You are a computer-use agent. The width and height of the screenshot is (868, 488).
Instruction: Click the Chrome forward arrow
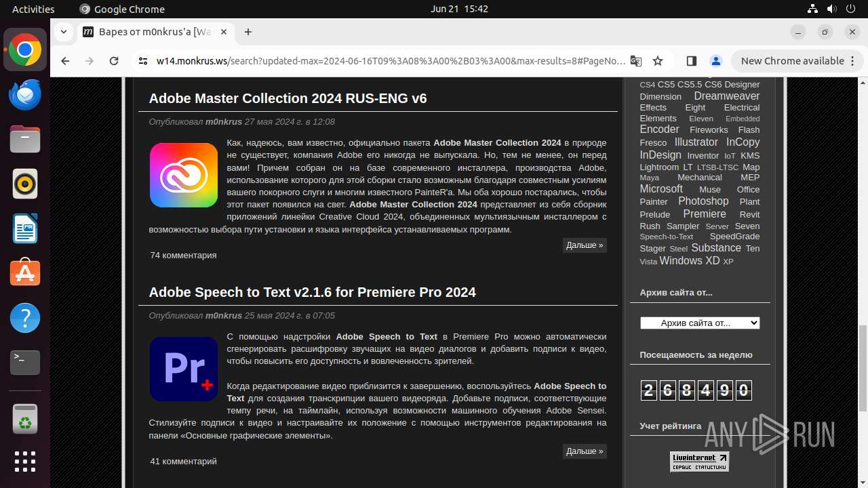(90, 61)
